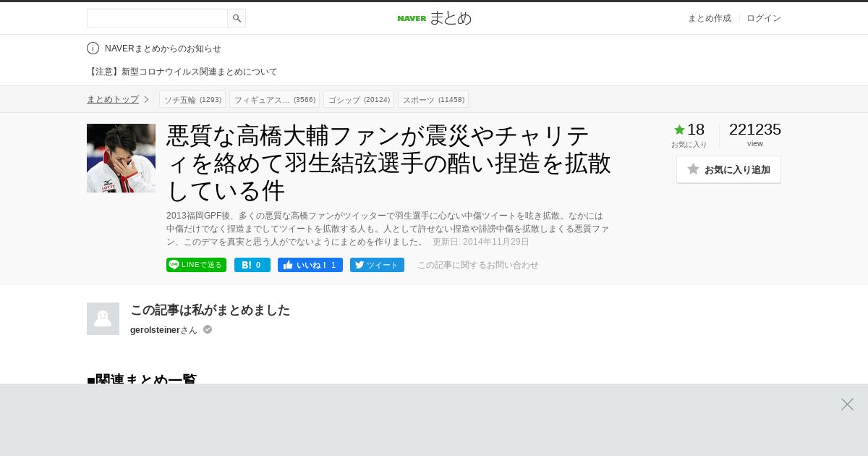Viewport: 868px width, 456px height.
Task: Open the まとめ作成 link
Action: 709,18
